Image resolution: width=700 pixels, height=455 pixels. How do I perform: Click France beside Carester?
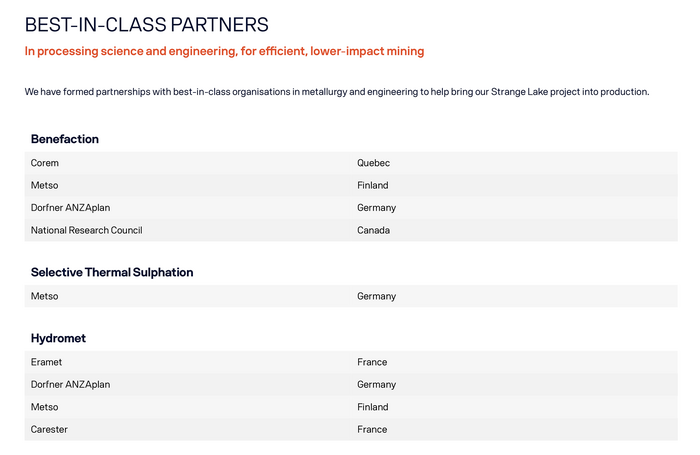372,429
